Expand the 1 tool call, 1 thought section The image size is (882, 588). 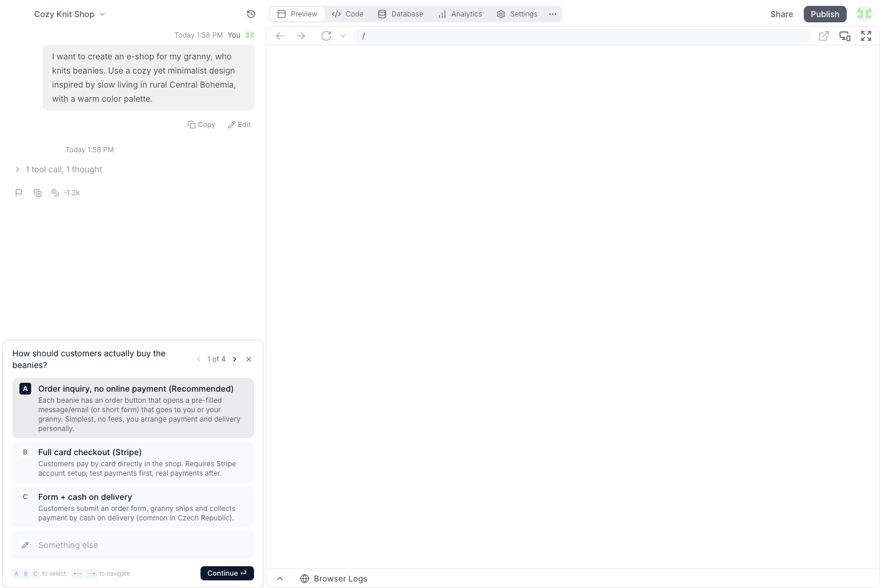tap(58, 169)
